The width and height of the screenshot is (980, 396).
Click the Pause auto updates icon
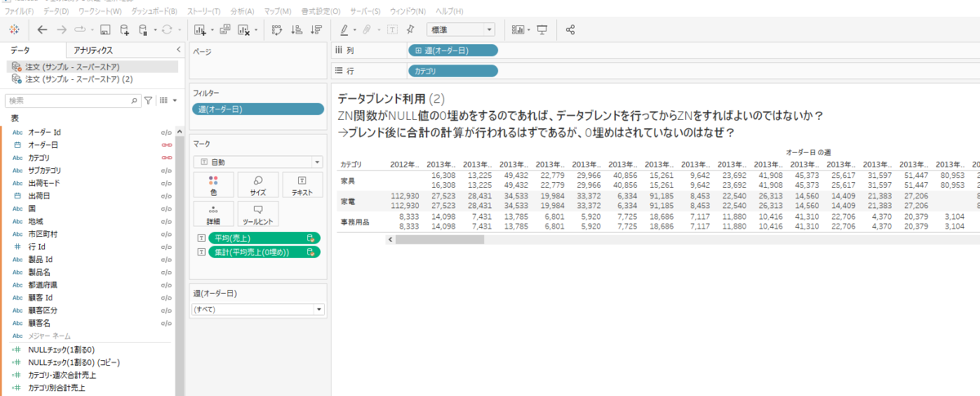point(142,29)
